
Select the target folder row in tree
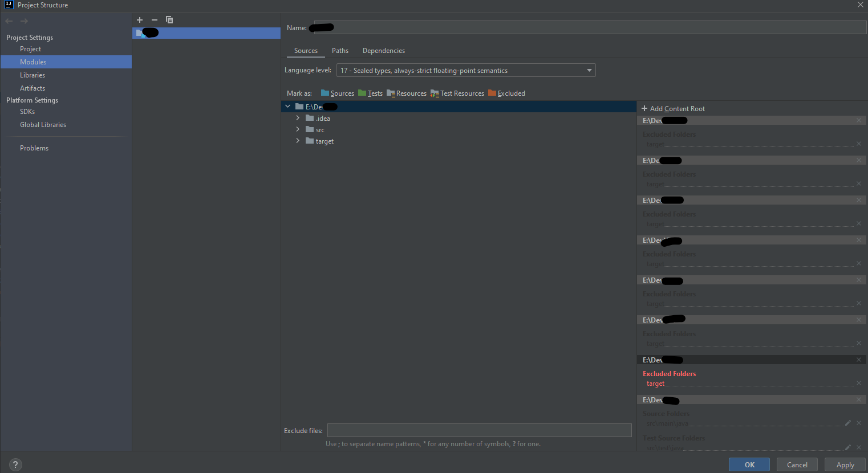(459, 141)
